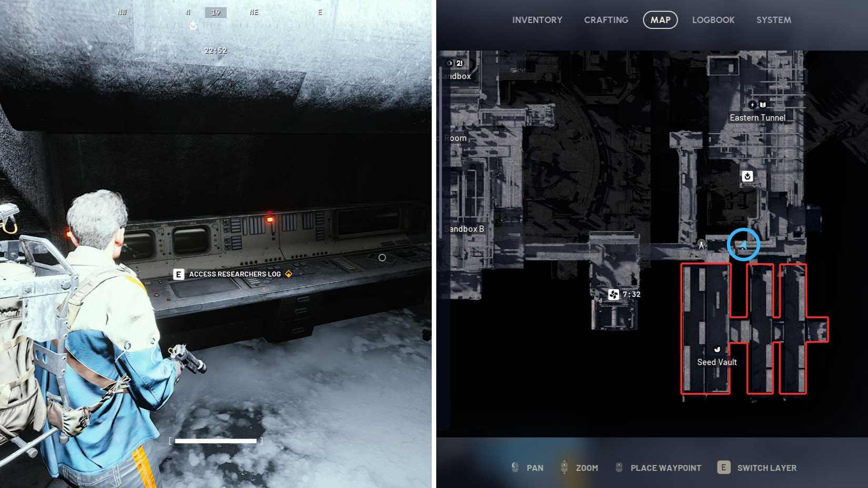The image size is (868, 488).
Task: Select the highlighted Map tab
Action: 660,20
